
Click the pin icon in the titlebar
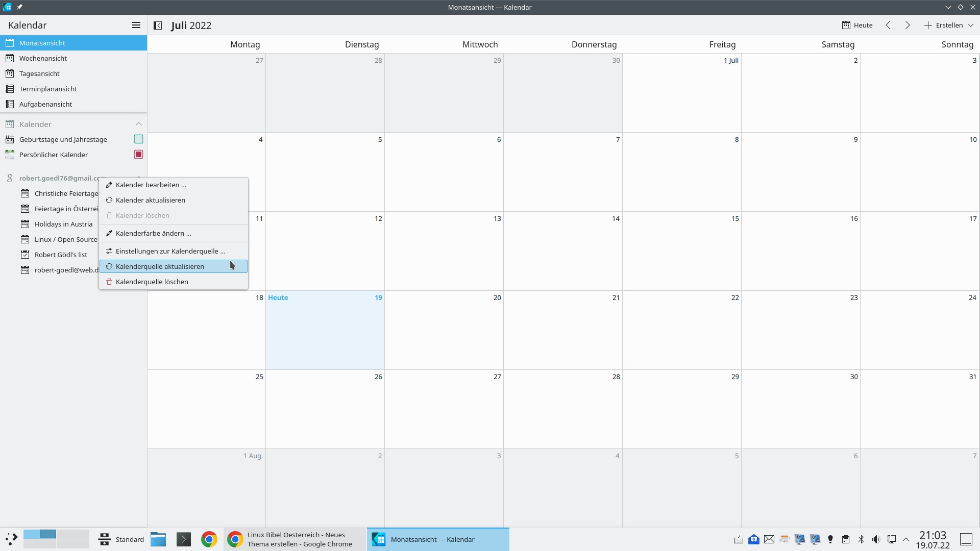pyautogui.click(x=20, y=7)
